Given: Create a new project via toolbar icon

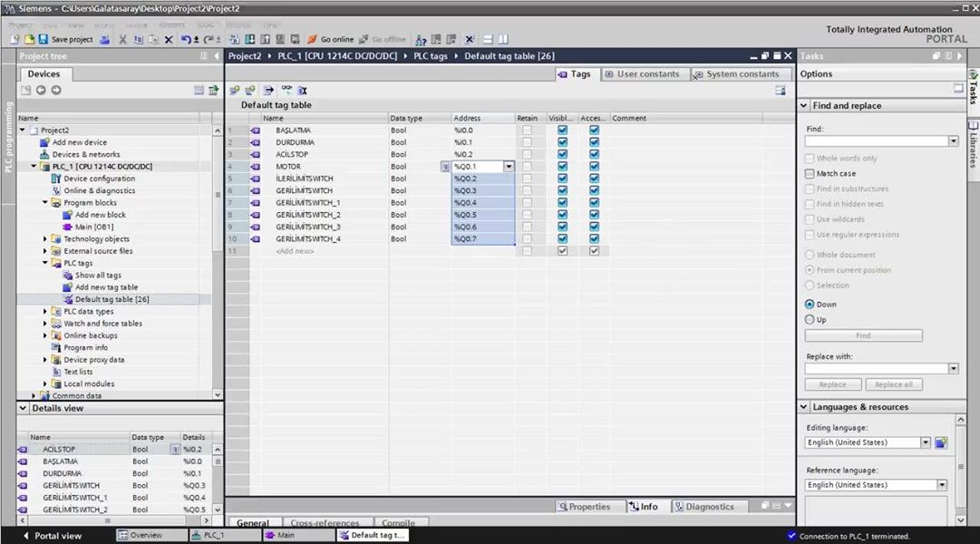Looking at the screenshot, I should [15, 39].
